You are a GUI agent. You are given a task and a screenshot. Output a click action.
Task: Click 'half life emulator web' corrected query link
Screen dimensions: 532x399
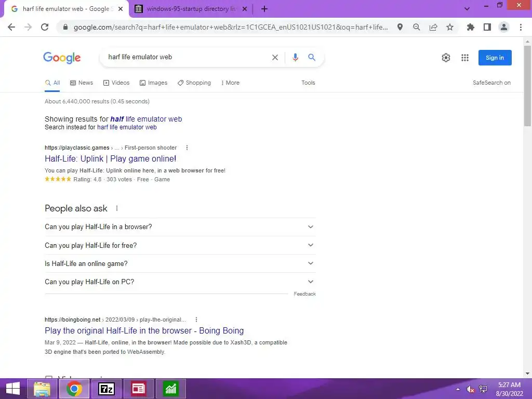pyautogui.click(x=146, y=119)
